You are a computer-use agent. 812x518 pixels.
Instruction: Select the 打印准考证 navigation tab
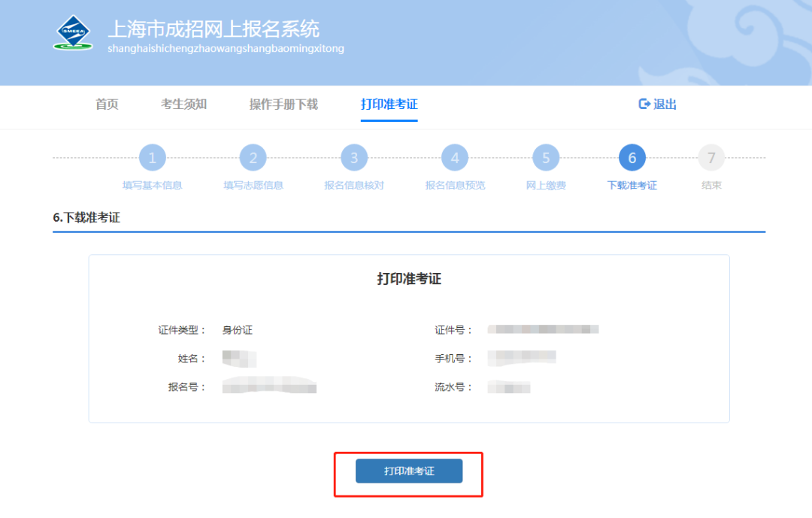click(x=389, y=105)
